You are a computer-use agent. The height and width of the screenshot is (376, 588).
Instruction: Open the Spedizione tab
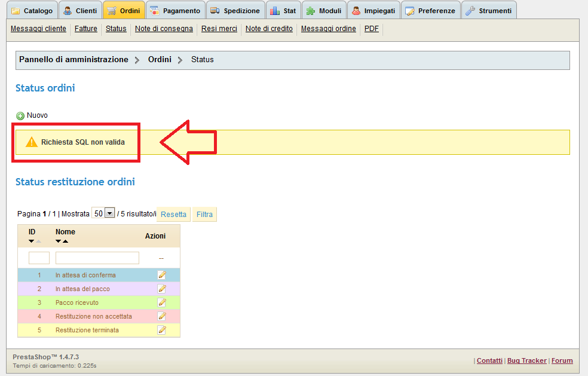[x=235, y=11]
